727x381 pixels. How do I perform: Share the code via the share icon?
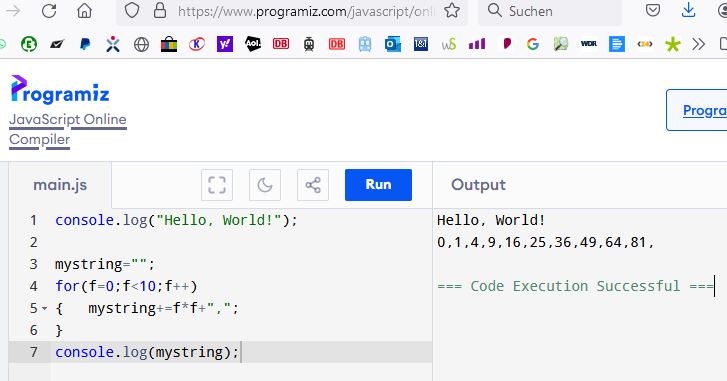click(x=313, y=185)
